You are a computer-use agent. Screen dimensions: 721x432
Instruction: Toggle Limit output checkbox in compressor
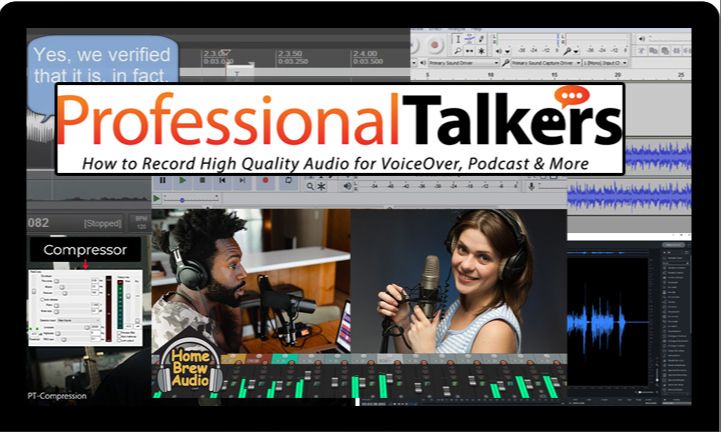[119, 340]
